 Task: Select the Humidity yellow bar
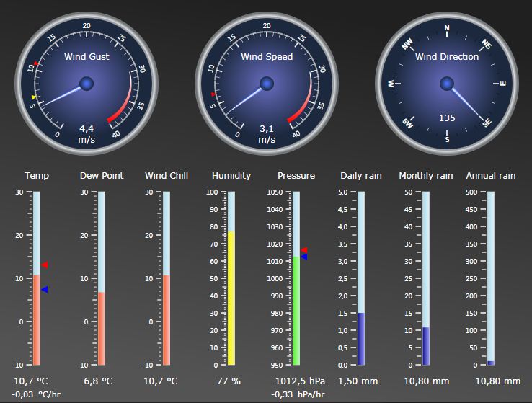[231, 298]
